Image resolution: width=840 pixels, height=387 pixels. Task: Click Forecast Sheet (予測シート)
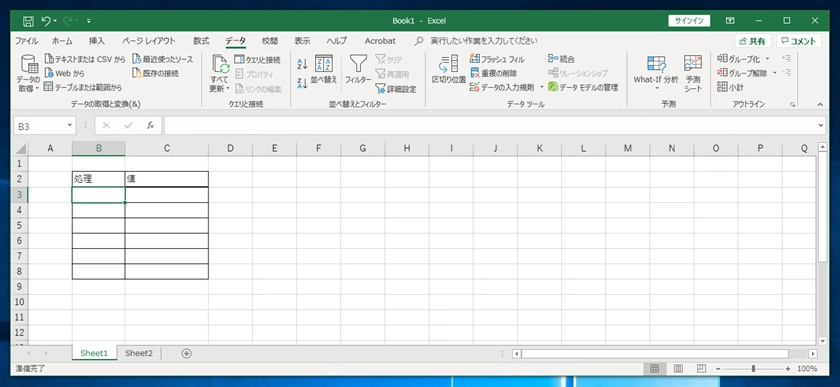click(693, 73)
